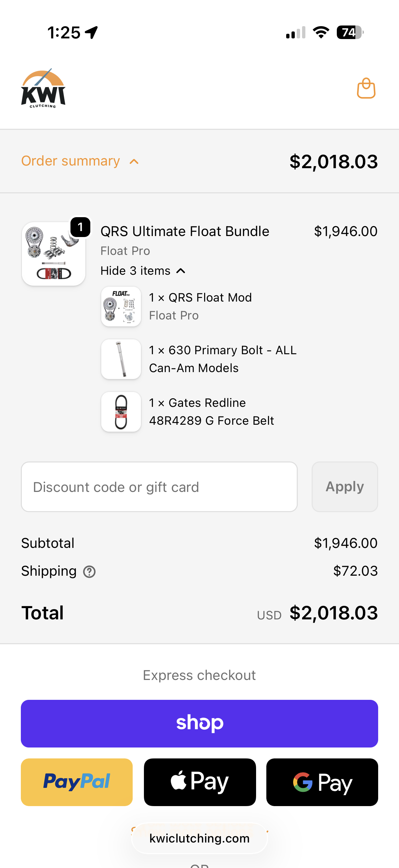The height and width of the screenshot is (868, 399).
Task: Tap the QRS Float Mod thumbnail
Action: point(121,306)
